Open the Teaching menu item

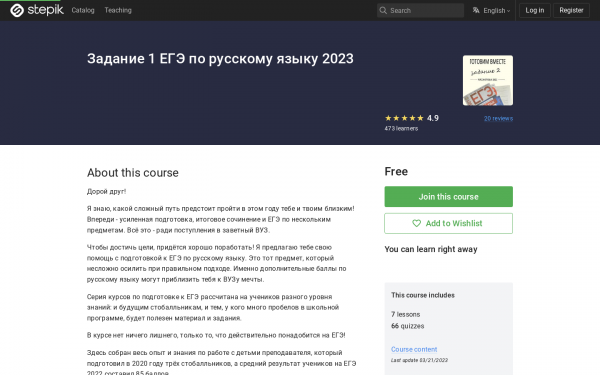118,10
